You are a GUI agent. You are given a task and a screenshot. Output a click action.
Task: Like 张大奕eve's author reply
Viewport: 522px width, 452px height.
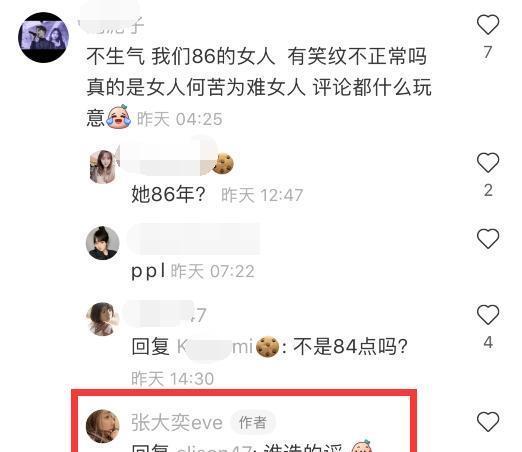(x=488, y=421)
